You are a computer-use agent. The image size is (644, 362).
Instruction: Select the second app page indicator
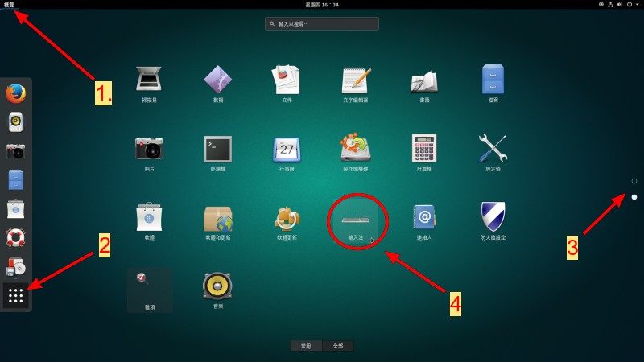click(634, 197)
